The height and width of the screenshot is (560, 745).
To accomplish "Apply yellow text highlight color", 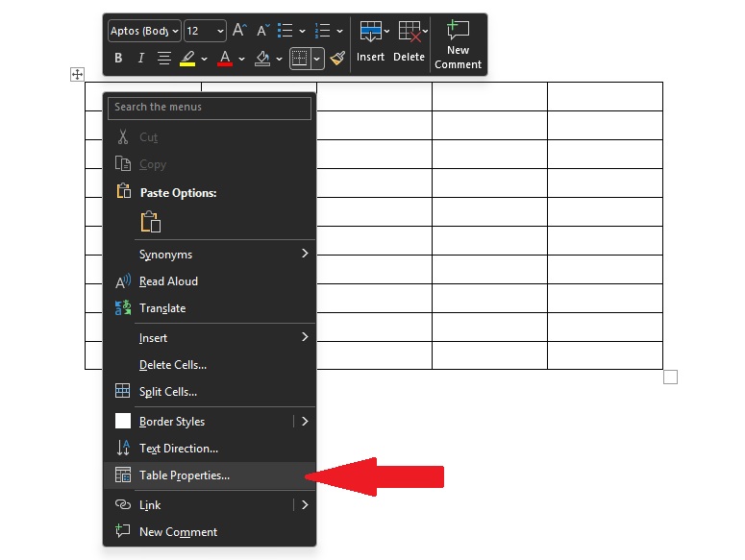I will [187, 59].
